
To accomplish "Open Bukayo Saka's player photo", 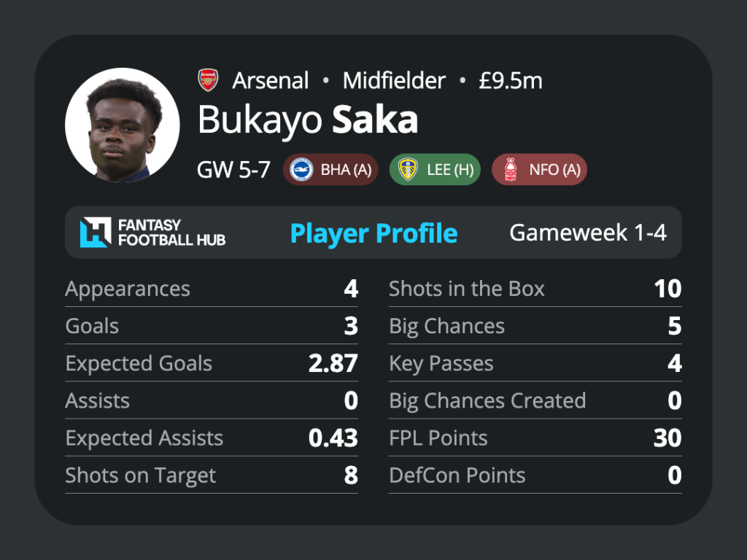I will coord(123,125).
